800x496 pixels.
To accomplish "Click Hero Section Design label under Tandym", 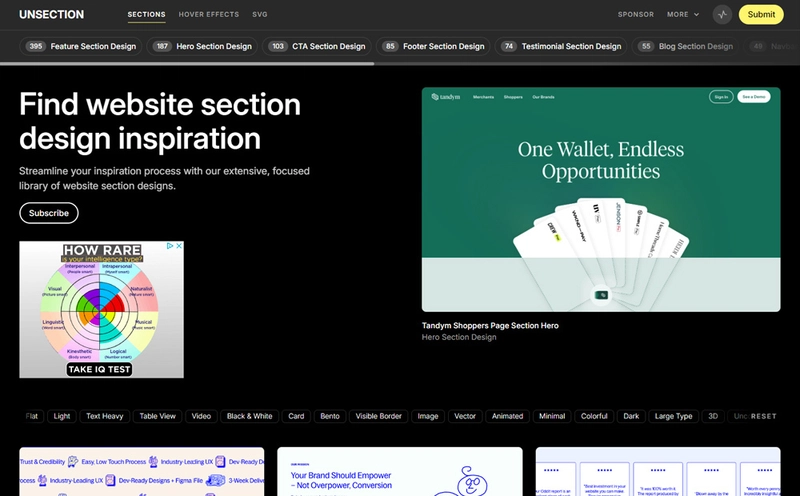I will coord(459,337).
